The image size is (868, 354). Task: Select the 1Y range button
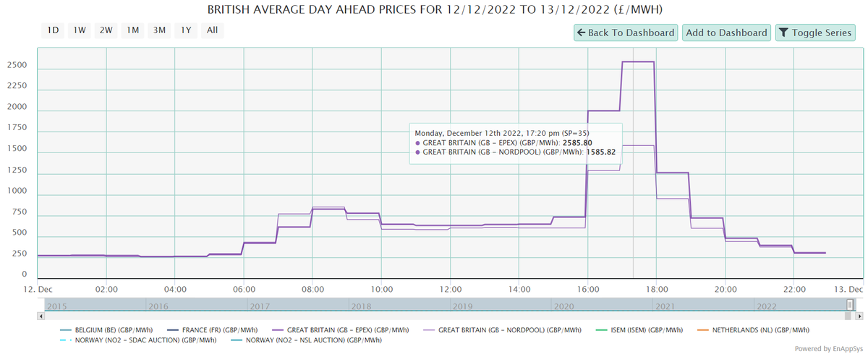[x=186, y=30]
